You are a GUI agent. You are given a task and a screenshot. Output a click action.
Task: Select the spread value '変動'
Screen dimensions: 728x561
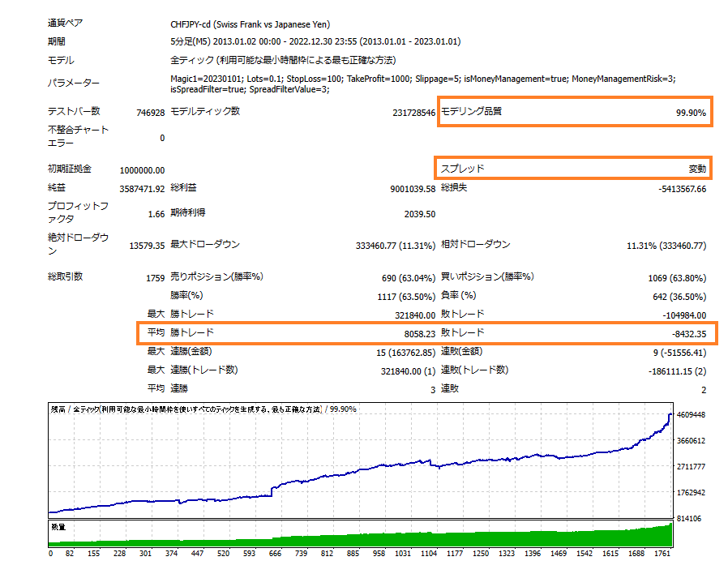pos(697,169)
